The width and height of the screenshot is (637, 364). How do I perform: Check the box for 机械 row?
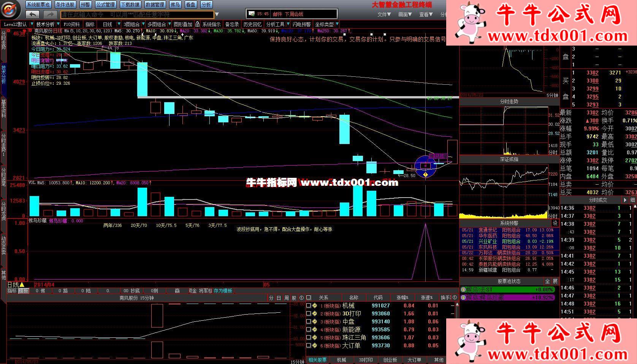(x=309, y=305)
